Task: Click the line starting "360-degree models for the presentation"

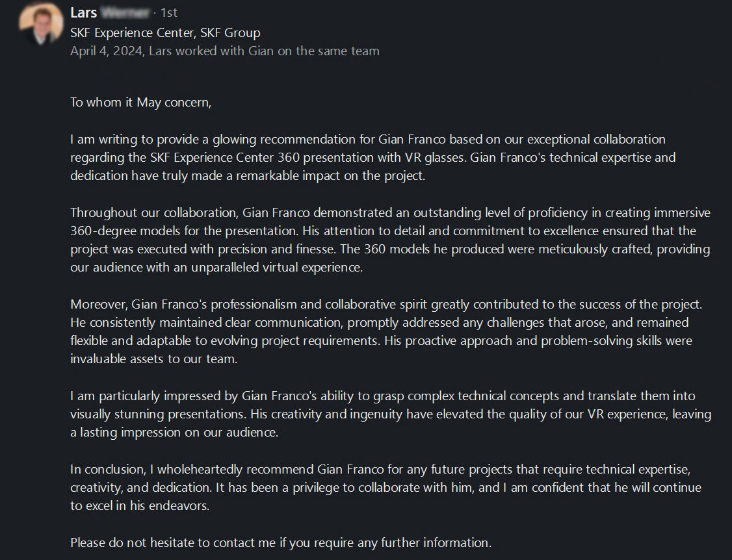Action: [384, 231]
